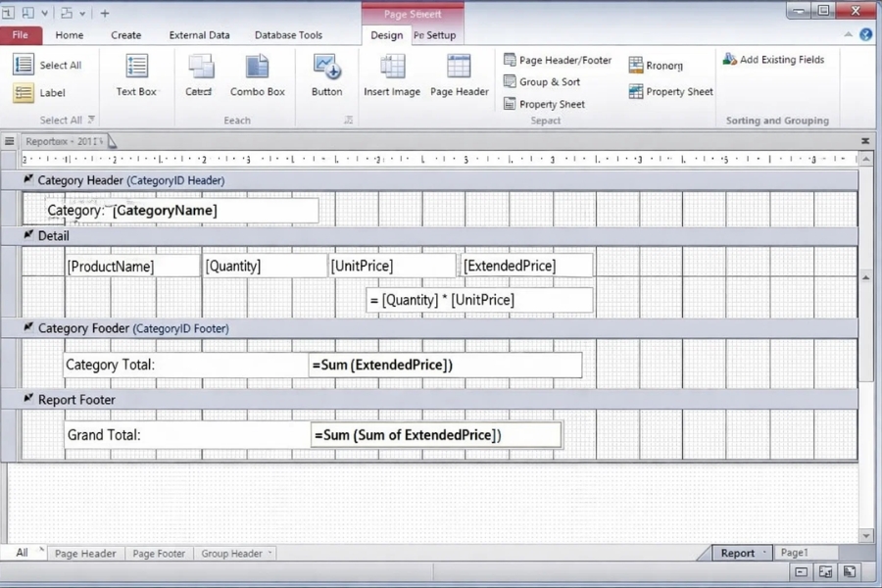Click the Button control icon

(326, 75)
